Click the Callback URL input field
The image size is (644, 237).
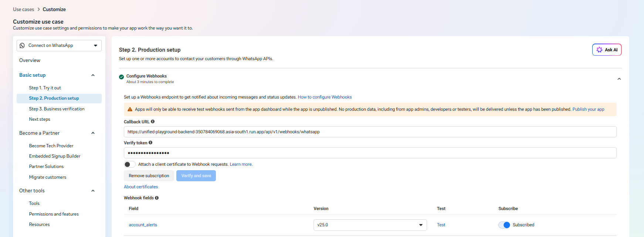370,132
